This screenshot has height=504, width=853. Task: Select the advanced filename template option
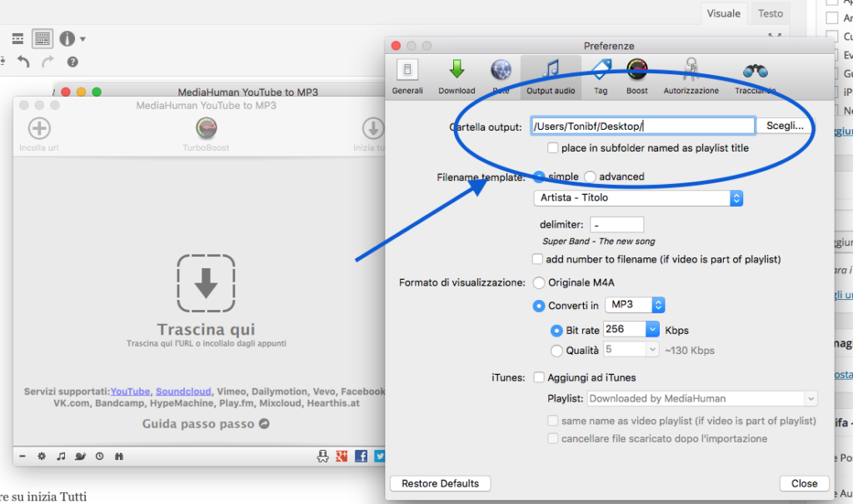(590, 177)
